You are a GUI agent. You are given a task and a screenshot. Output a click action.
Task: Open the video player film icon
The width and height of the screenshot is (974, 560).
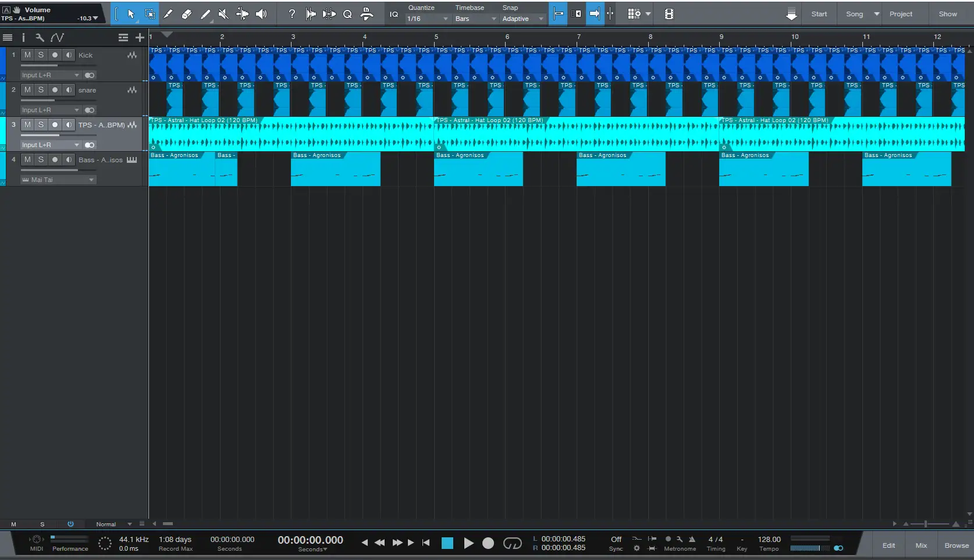pyautogui.click(x=669, y=14)
